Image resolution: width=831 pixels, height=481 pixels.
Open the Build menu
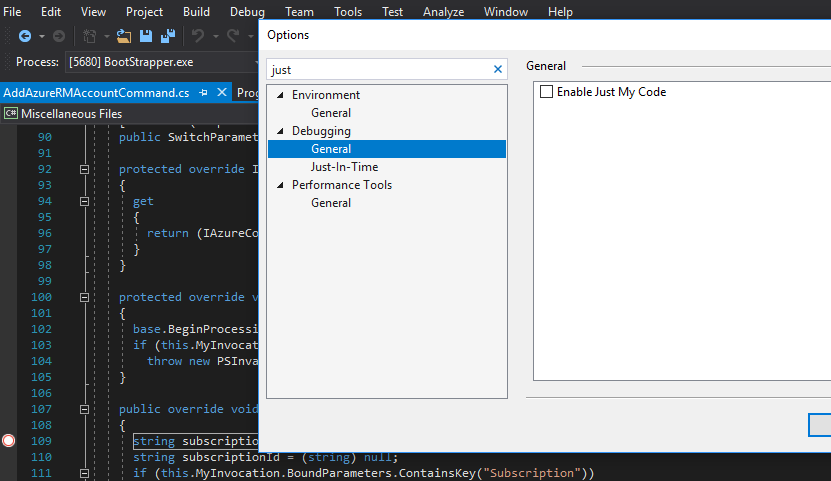[196, 12]
